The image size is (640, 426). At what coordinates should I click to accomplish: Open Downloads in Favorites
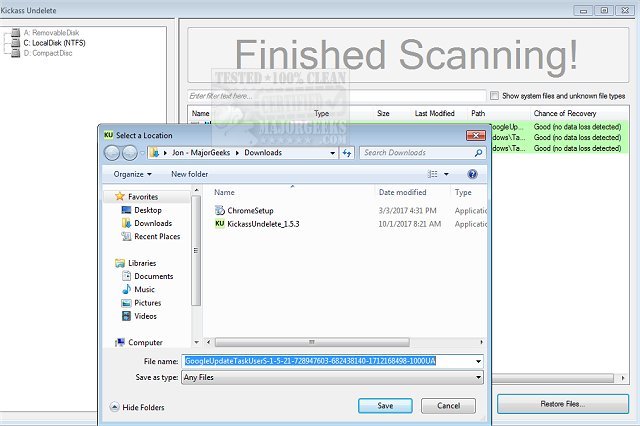153,223
